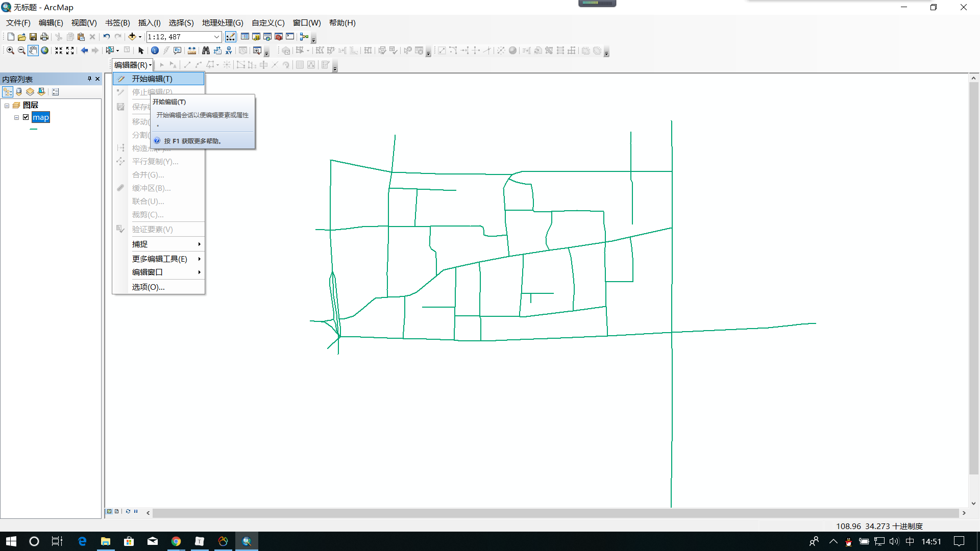The height and width of the screenshot is (551, 980).
Task: Toggle the Editor Toolbar icon
Action: coord(231,37)
